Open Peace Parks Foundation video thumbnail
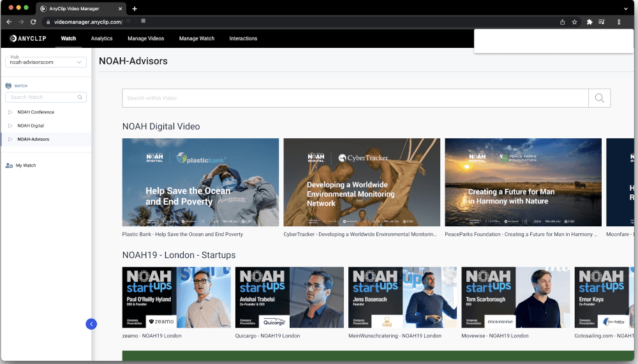 [x=523, y=182]
